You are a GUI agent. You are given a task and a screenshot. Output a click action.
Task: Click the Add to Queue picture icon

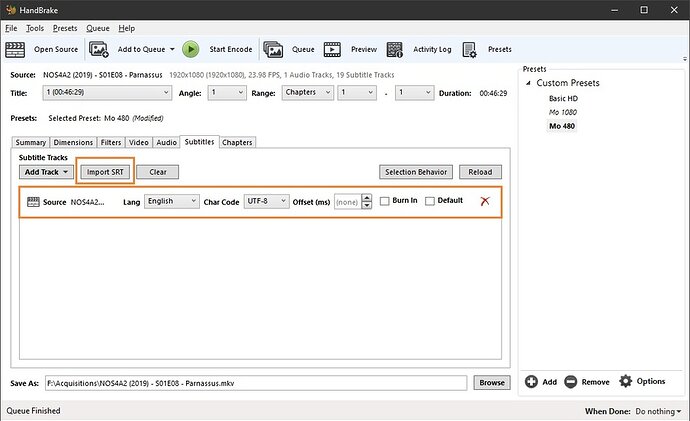click(x=99, y=49)
